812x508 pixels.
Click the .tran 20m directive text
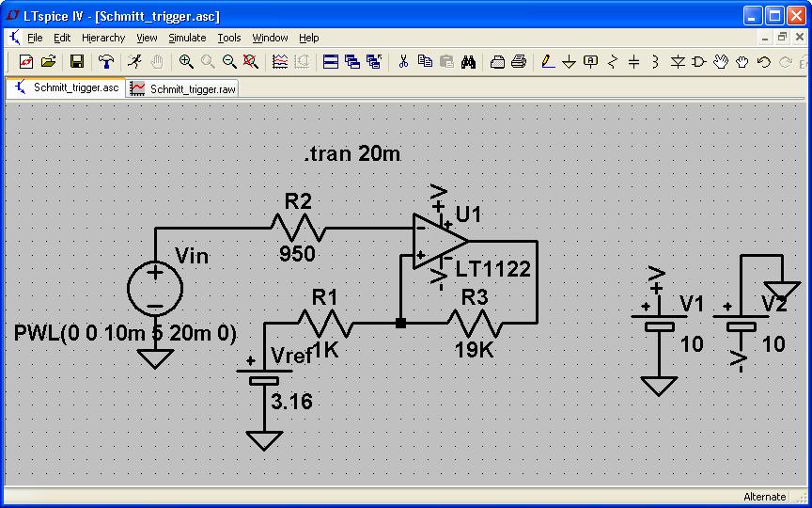[352, 154]
